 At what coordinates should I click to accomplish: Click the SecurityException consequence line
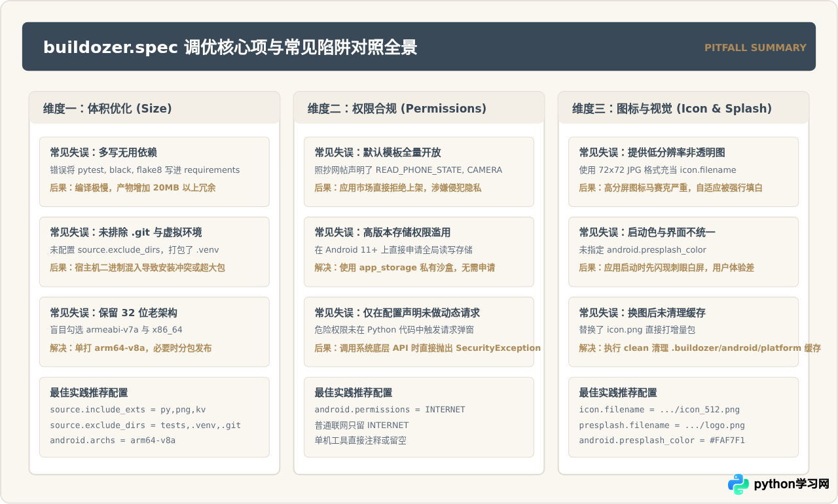tap(428, 348)
